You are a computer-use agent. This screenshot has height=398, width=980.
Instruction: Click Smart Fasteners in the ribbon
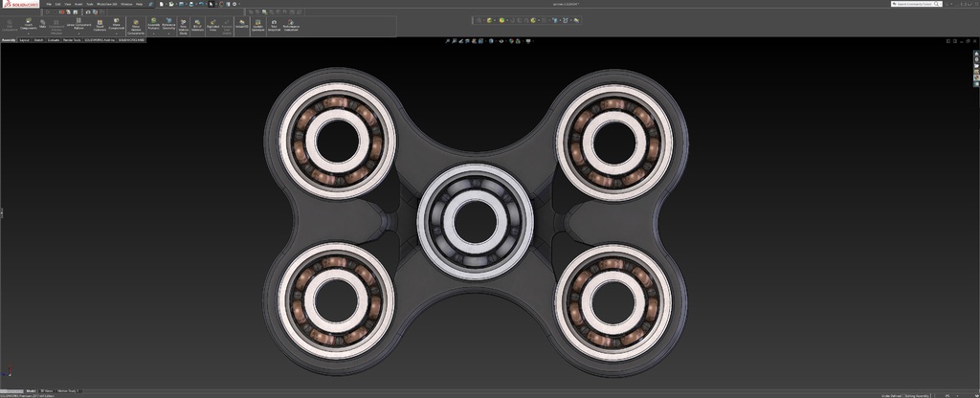100,25
